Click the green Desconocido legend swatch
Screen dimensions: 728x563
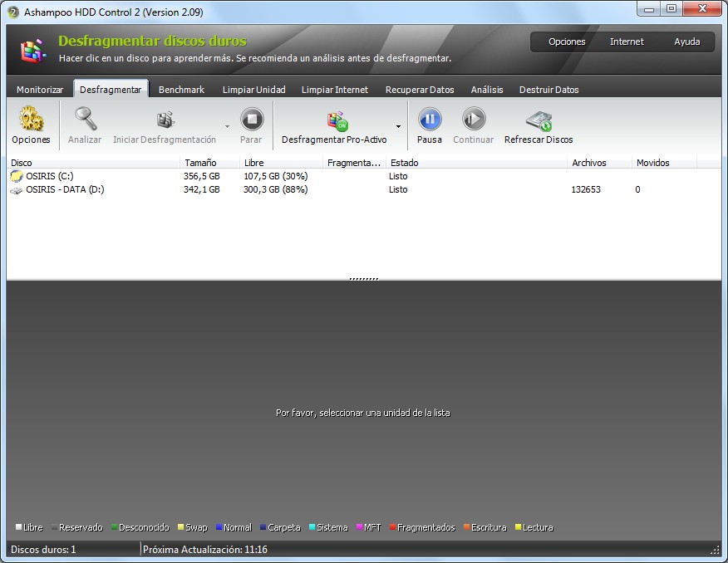click(x=114, y=527)
